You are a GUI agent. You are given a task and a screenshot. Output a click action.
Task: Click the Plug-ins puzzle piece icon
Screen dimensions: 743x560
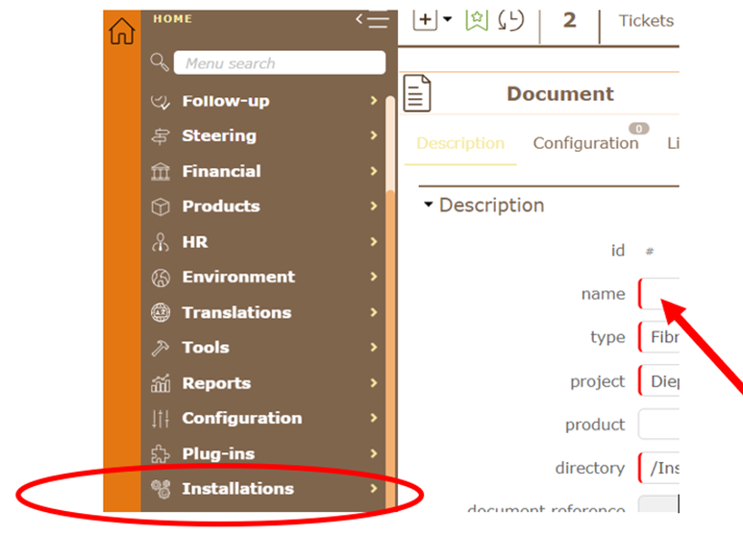(x=161, y=453)
